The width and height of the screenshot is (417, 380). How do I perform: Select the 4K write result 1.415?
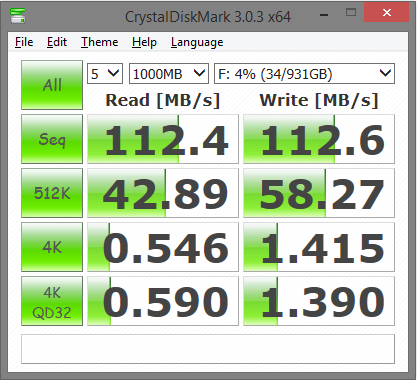pos(319,247)
